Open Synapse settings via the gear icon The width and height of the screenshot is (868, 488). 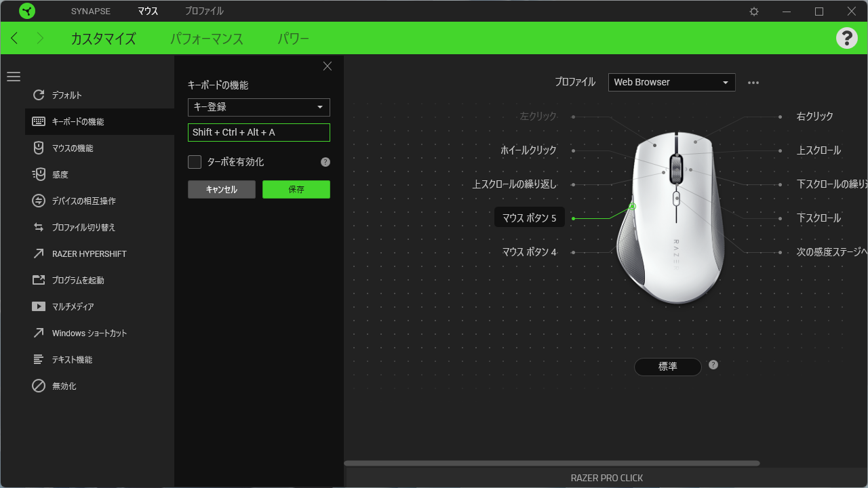753,11
